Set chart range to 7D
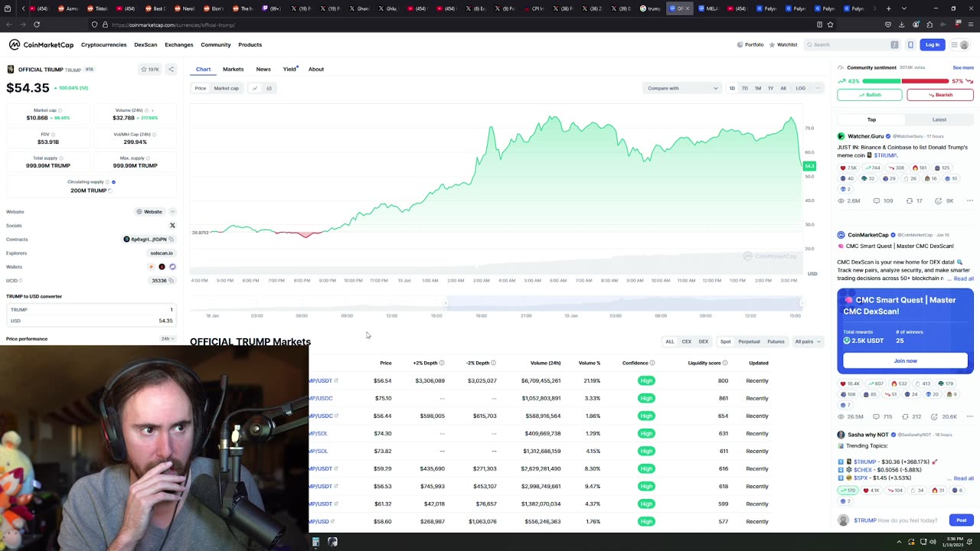 (745, 88)
